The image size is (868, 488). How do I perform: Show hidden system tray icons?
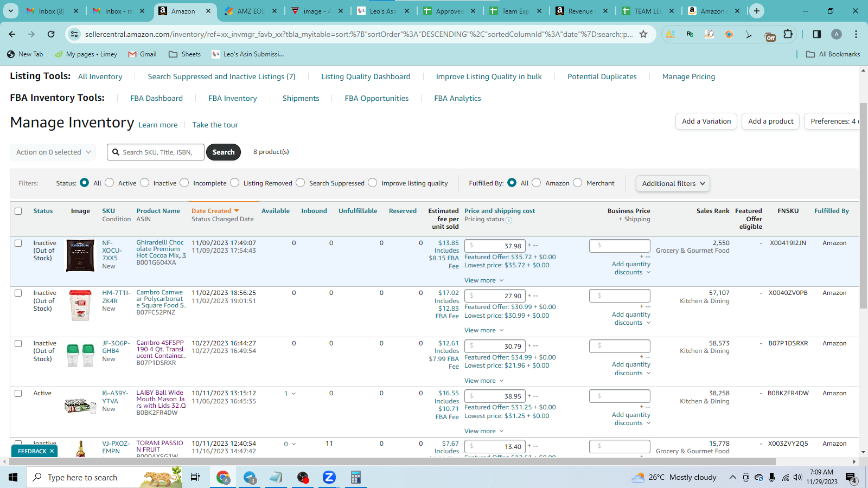[x=732, y=477]
